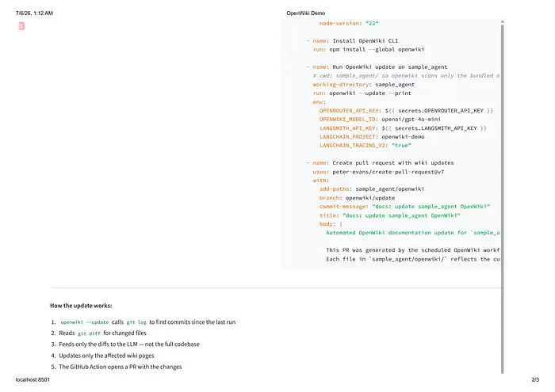The height and width of the screenshot is (392, 555).
Task: Click the localhost:8501 footer address
Action: (x=33, y=379)
